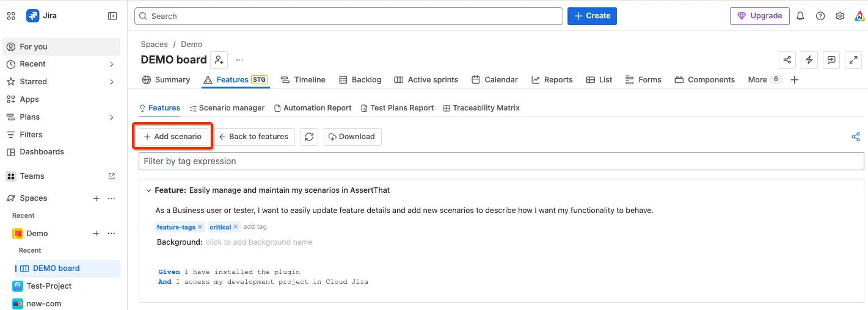Screen dimensions: 868x310
Task: Expand the Recent menu in the sidebar
Action: 112,64
